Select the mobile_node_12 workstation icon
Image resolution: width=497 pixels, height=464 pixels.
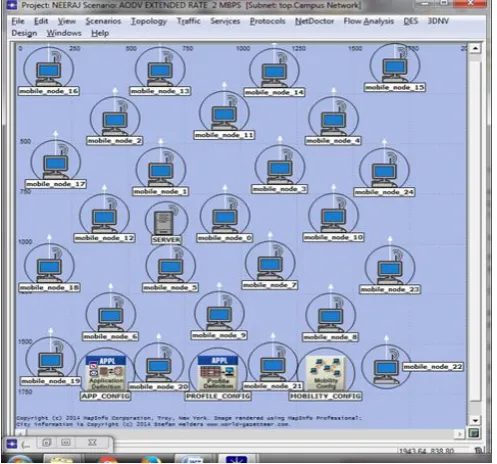104,220
